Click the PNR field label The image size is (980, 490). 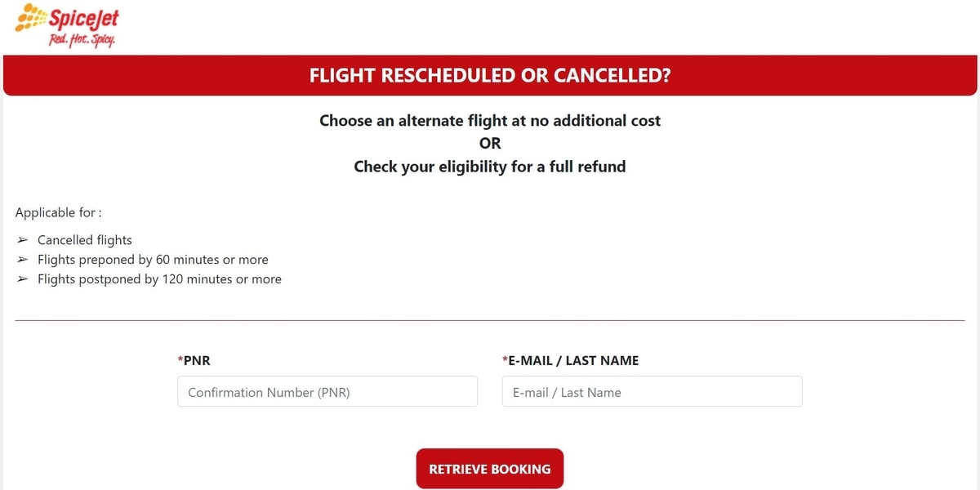tap(196, 360)
